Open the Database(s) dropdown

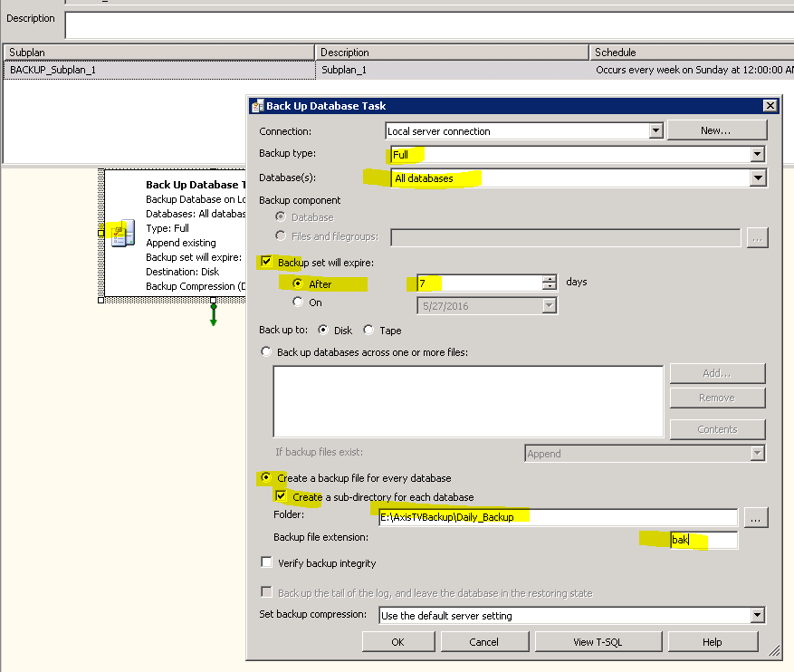[757, 178]
